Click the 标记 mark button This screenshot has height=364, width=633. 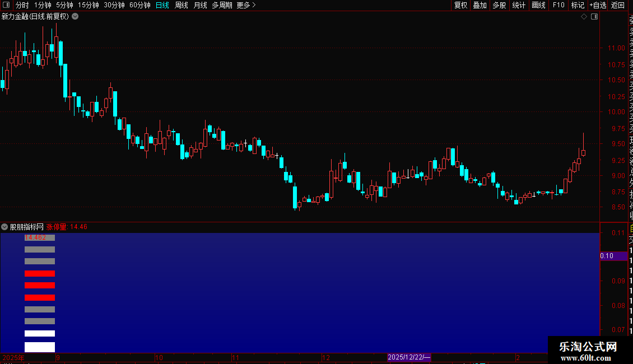(x=578, y=5)
